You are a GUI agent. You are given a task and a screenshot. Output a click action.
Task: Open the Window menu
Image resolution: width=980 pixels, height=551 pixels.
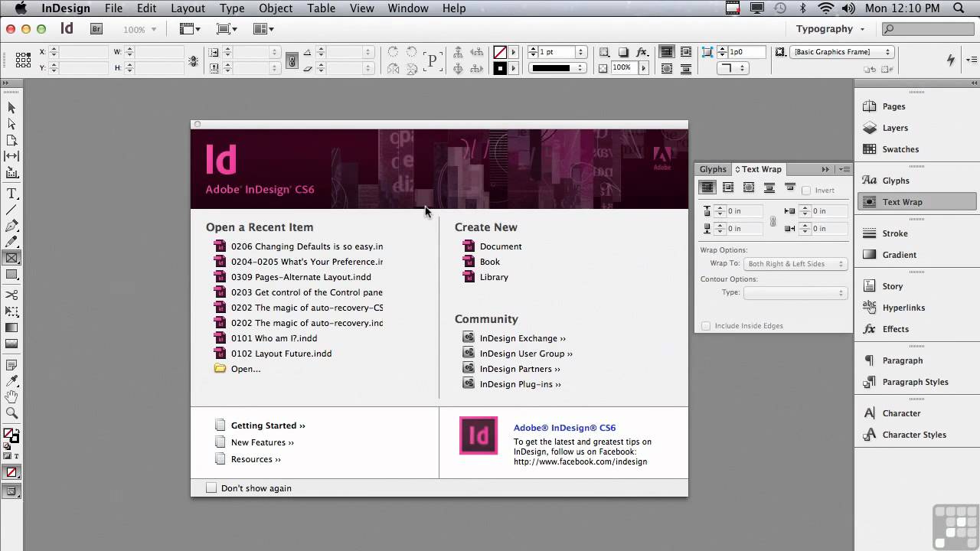(408, 8)
